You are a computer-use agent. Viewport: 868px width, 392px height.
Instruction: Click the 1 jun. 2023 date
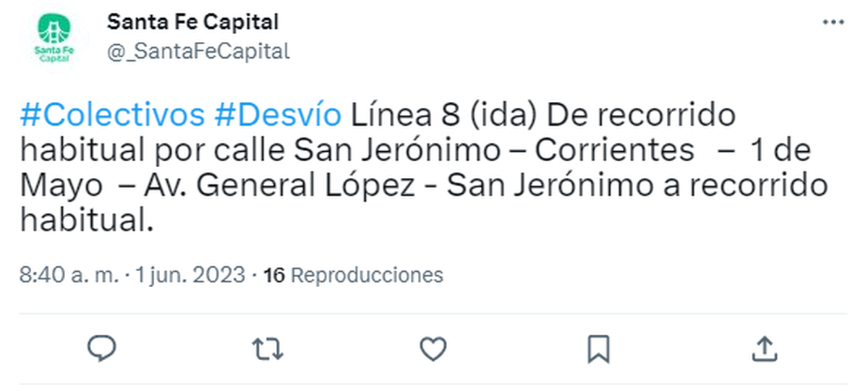[x=190, y=276]
